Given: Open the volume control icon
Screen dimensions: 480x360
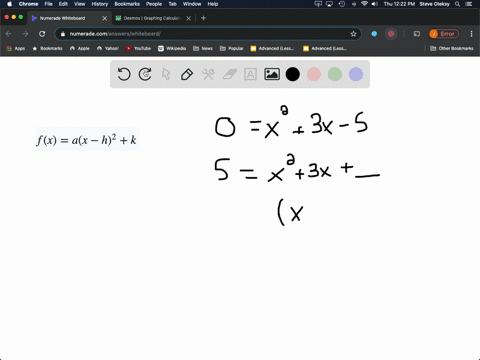Looking at the screenshot, I should (x=375, y=4).
